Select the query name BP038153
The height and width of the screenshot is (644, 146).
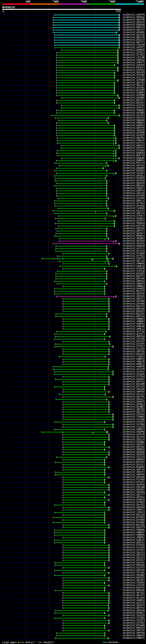8,7
